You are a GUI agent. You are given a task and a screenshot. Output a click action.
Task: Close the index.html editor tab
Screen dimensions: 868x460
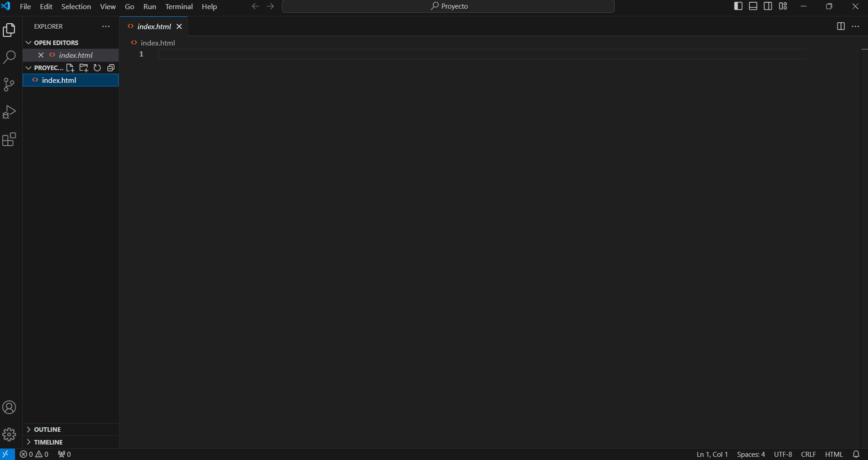tap(179, 26)
